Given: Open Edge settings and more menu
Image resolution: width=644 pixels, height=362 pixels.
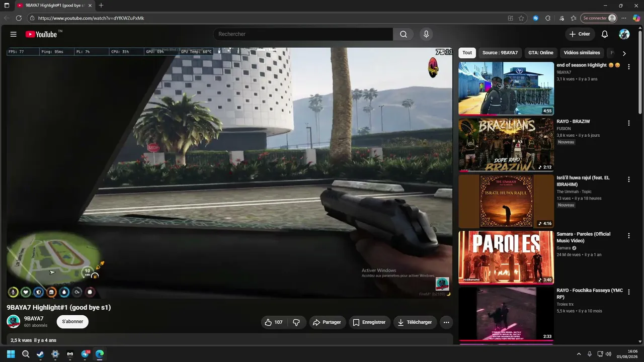Looking at the screenshot, I should (x=624, y=18).
